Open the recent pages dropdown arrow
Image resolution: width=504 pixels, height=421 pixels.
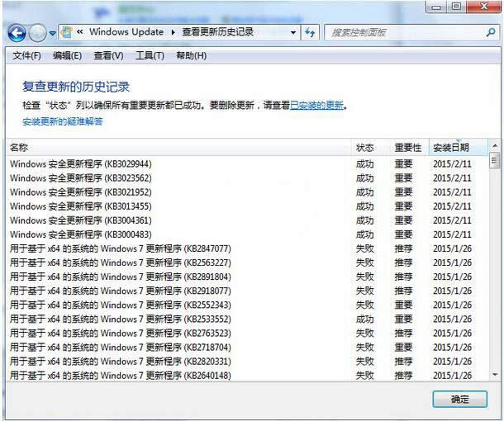pyautogui.click(x=53, y=33)
